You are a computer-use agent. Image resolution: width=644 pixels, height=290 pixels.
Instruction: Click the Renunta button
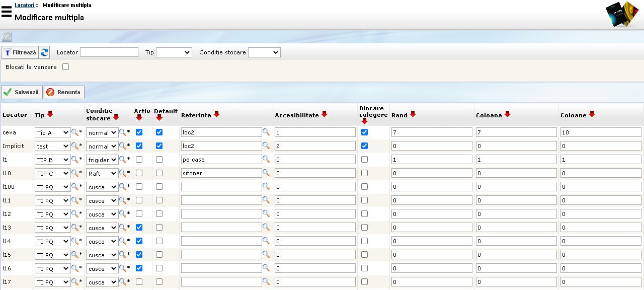64,92
